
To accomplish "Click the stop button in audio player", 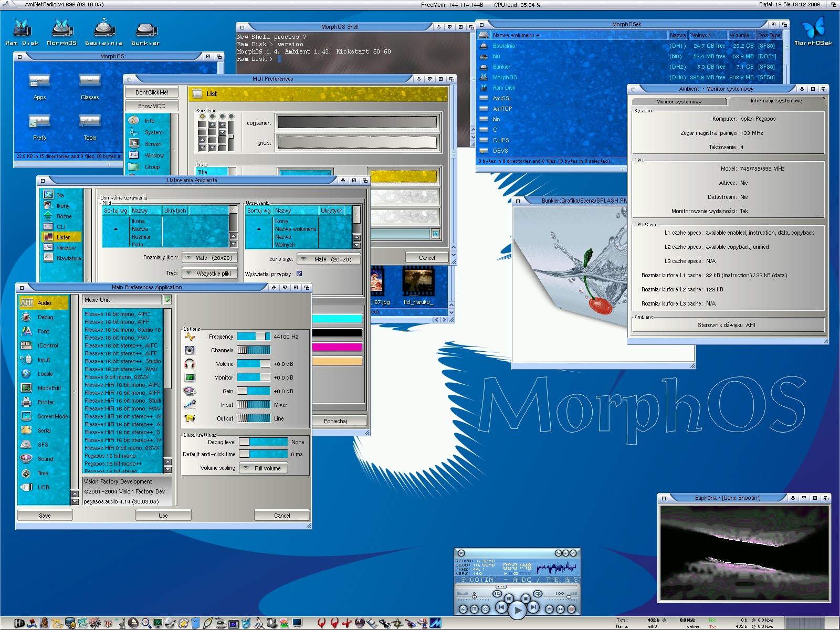I will coord(526,598).
